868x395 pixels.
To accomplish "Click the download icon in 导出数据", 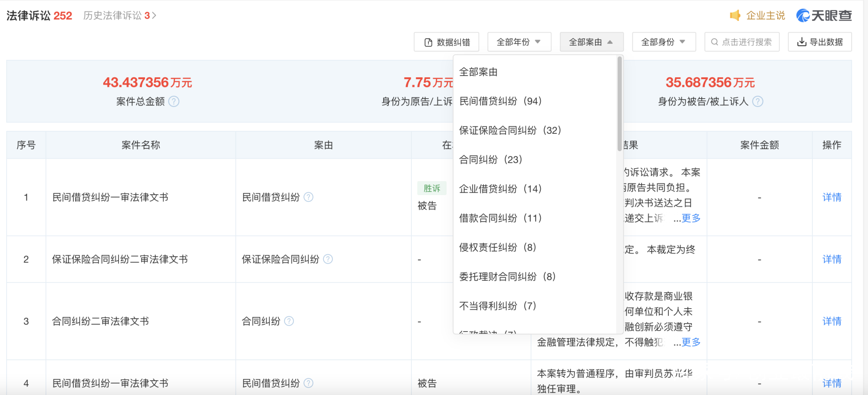I will coord(802,42).
